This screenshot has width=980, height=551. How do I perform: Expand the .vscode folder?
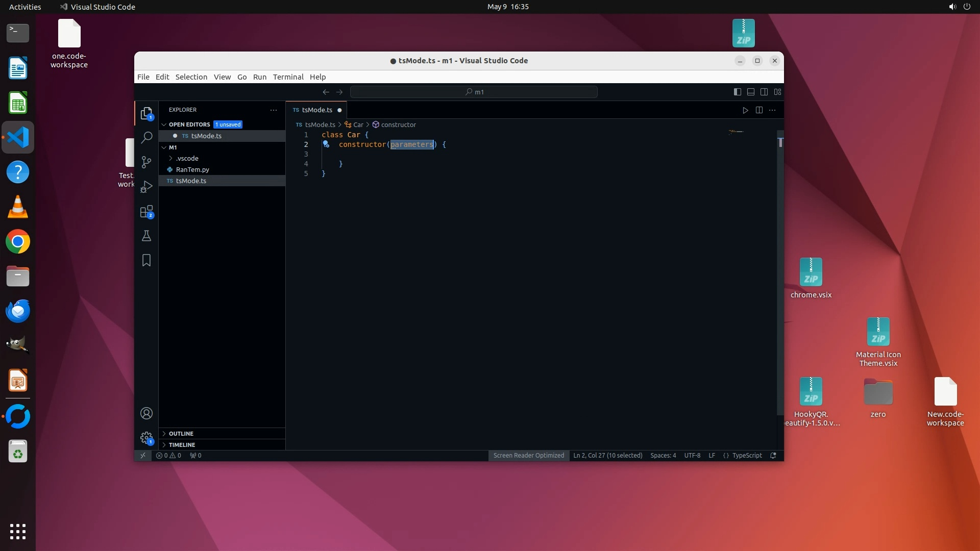[187, 158]
